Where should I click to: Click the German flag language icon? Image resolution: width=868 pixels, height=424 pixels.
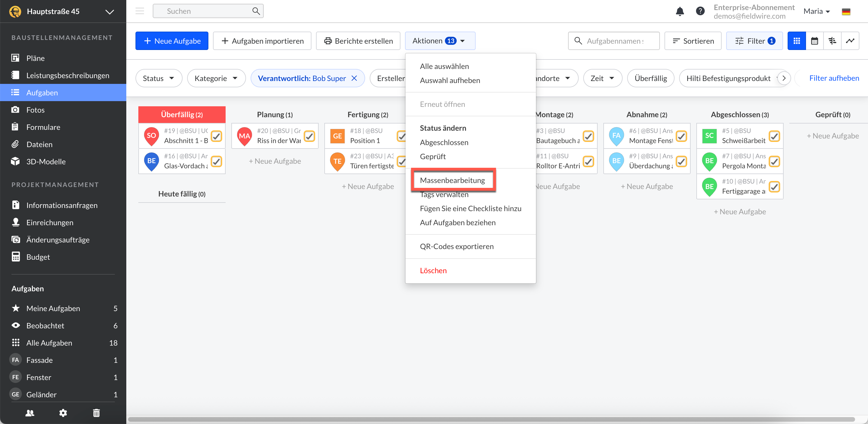pos(846,11)
